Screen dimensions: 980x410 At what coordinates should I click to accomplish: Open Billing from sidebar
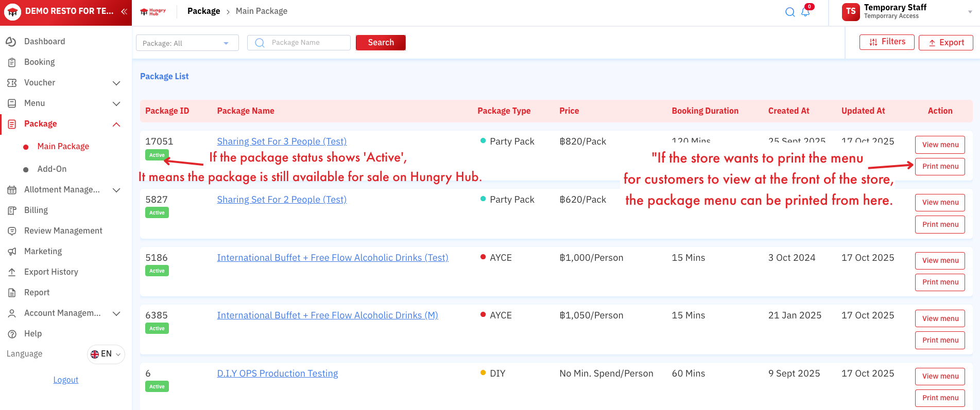coord(36,210)
